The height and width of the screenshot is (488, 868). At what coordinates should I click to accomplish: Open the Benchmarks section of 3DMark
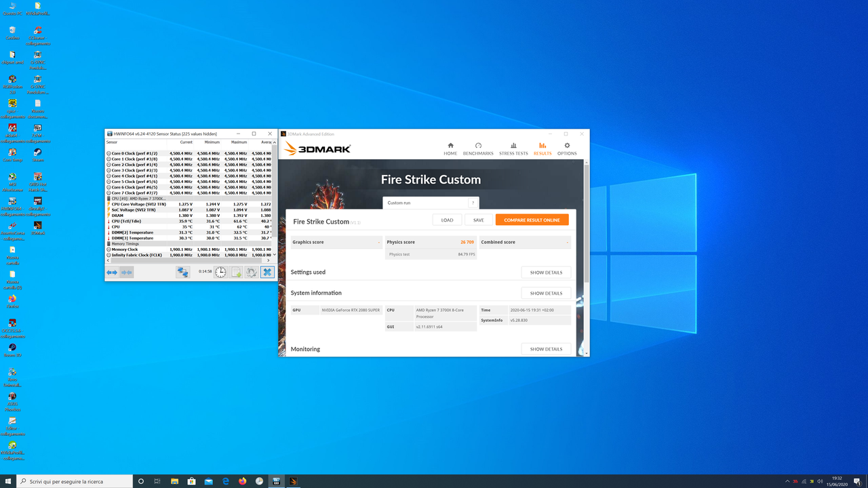478,148
